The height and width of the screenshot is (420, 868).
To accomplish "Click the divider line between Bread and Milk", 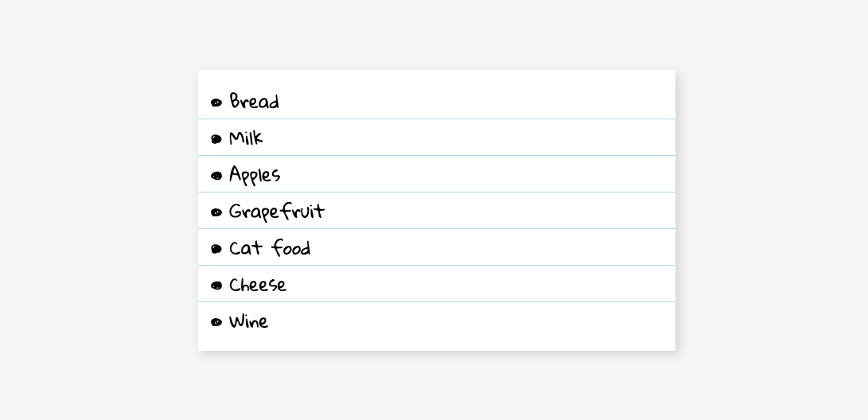I will (x=437, y=119).
